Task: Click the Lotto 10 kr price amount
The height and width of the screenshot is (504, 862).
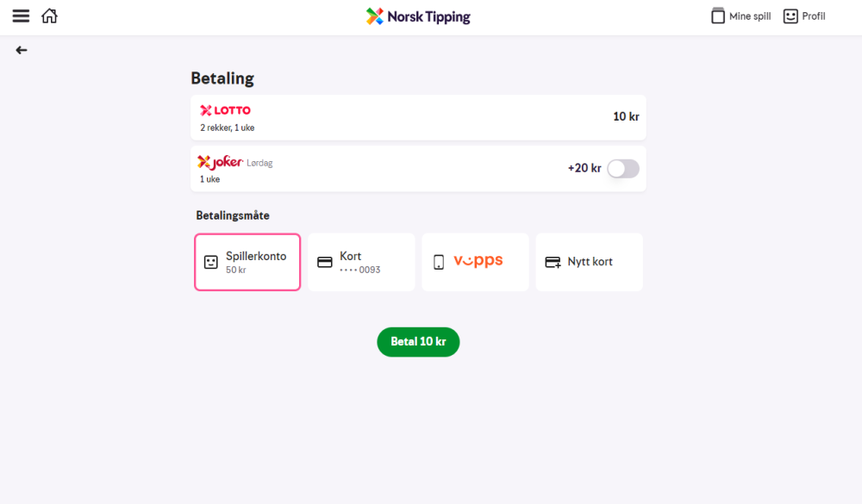Action: [x=626, y=117]
